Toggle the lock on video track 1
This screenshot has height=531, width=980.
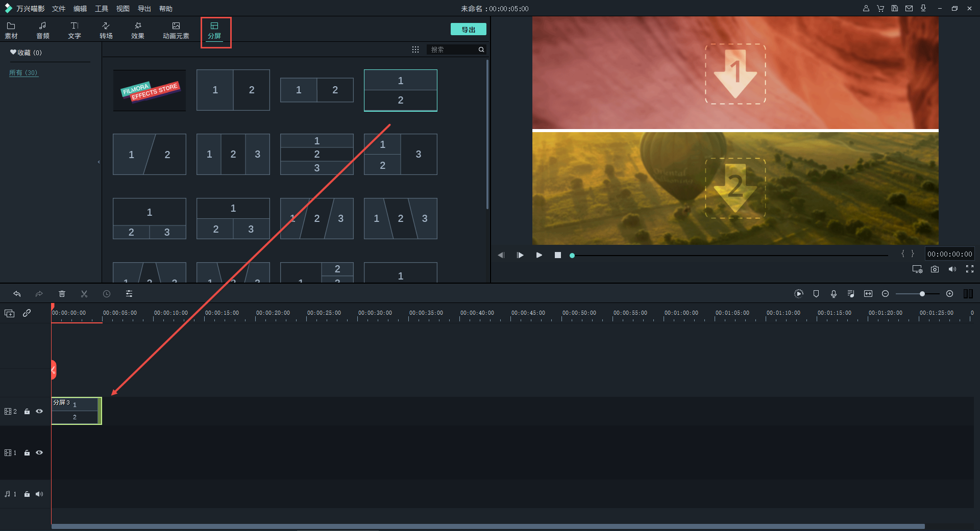click(x=27, y=452)
